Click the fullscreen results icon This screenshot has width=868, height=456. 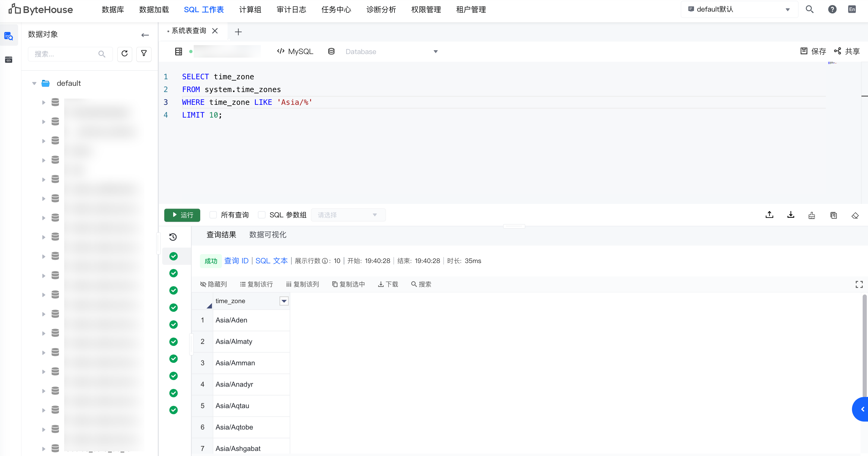[859, 284]
